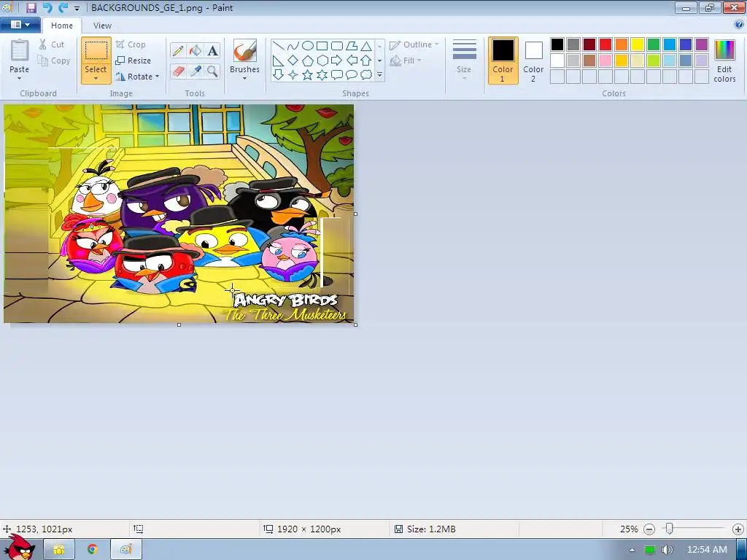Open Chrome from the taskbar

[x=93, y=550]
